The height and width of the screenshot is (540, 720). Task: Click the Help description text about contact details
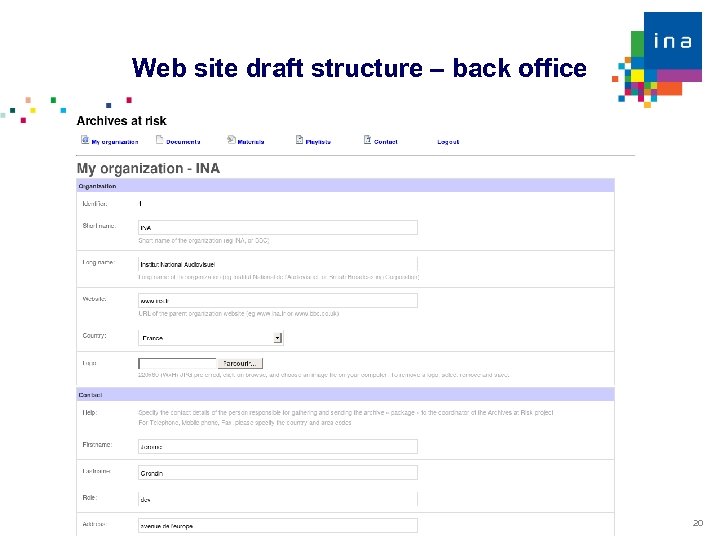pyautogui.click(x=346, y=417)
